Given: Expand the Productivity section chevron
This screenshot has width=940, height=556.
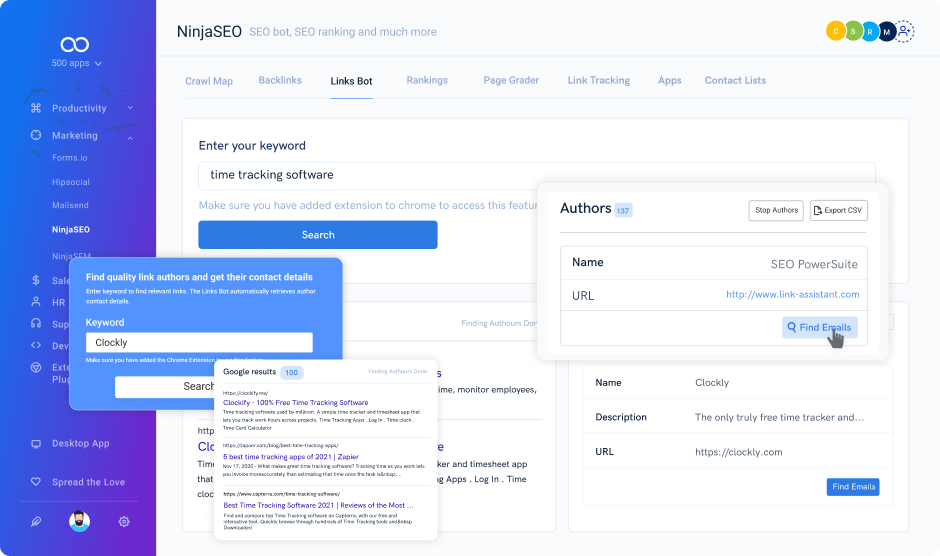Looking at the screenshot, I should tap(130, 108).
